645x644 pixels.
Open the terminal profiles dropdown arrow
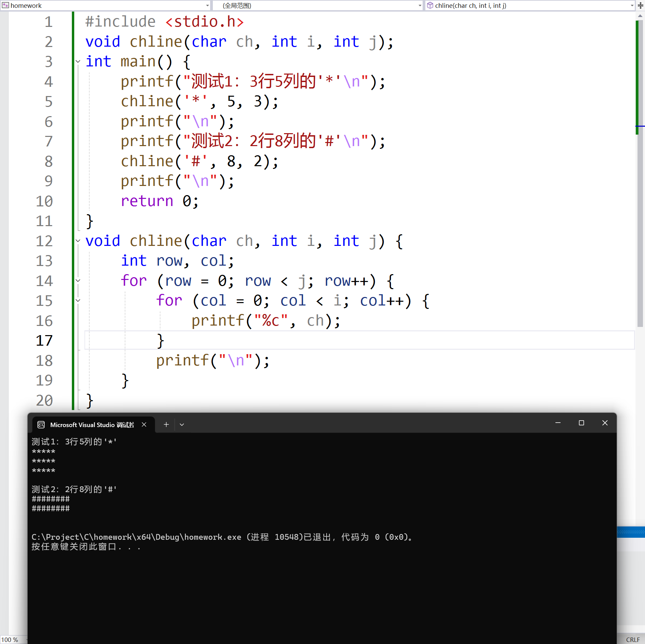coord(182,425)
